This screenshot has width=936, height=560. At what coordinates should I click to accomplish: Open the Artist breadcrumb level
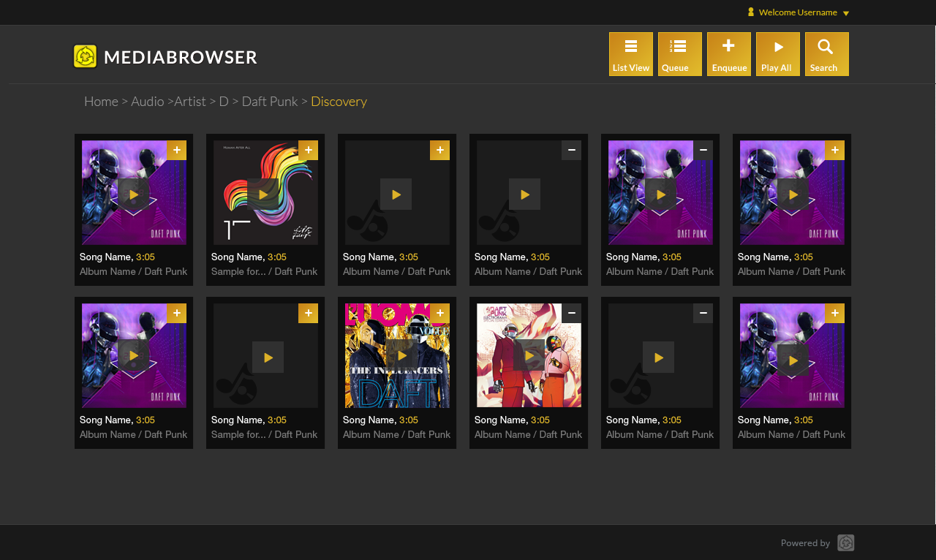[190, 102]
